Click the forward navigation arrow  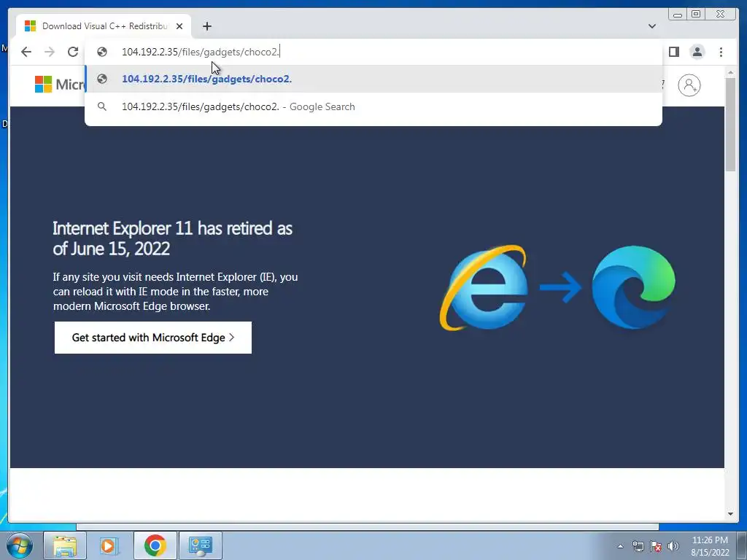point(49,52)
